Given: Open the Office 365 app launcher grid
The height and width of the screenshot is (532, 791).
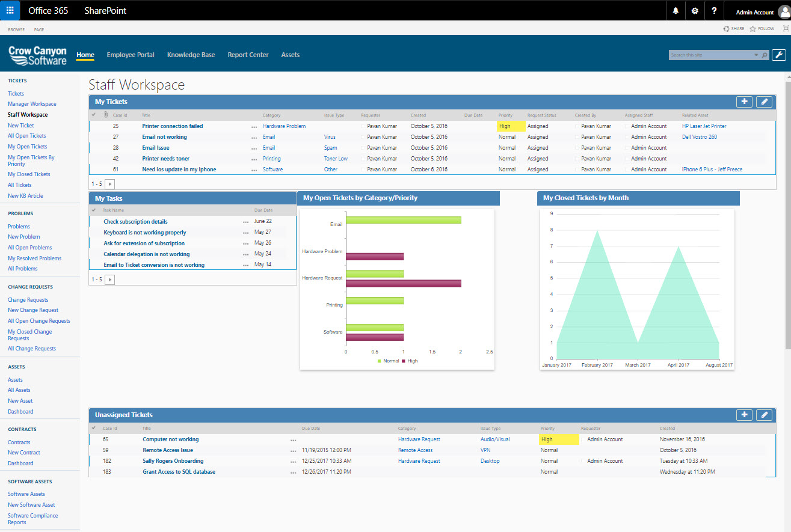Looking at the screenshot, I should coord(10,10).
